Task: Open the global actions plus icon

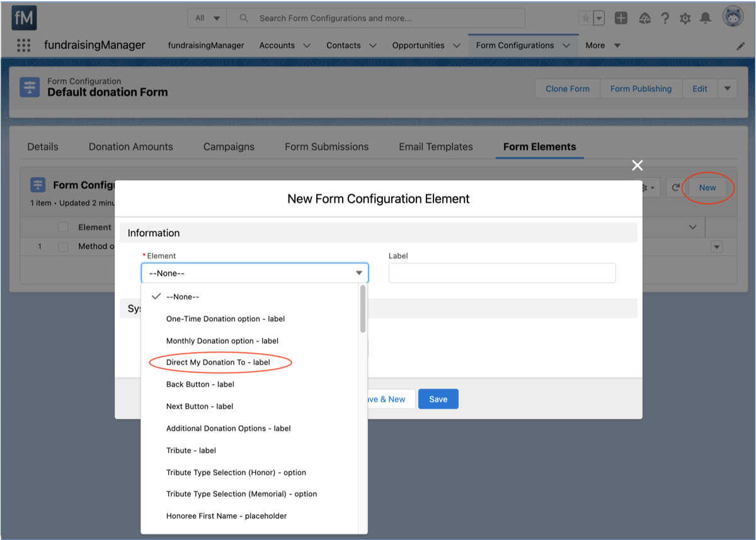Action: click(x=621, y=18)
